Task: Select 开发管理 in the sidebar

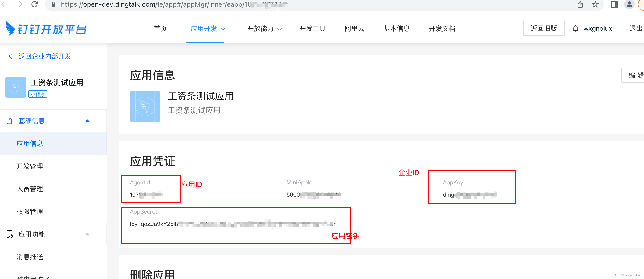Action: point(30,166)
